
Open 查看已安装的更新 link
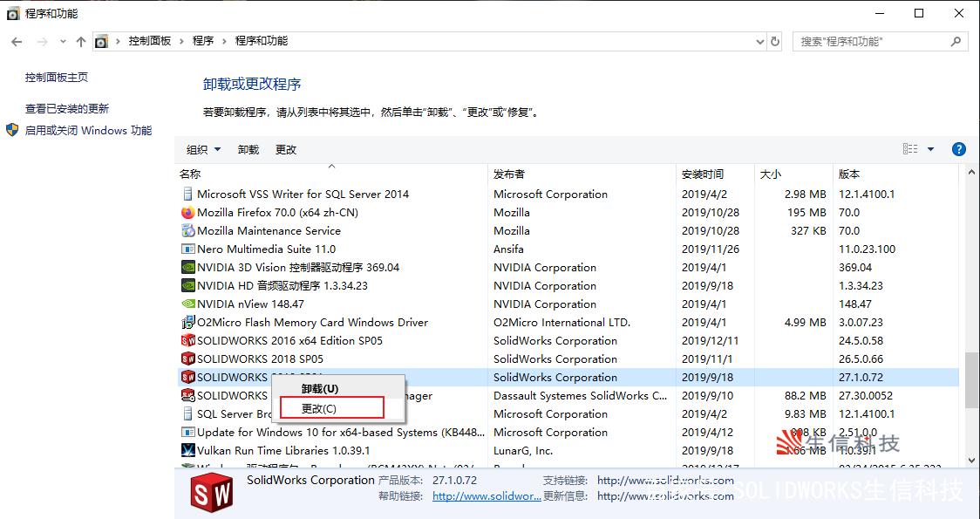tap(67, 109)
